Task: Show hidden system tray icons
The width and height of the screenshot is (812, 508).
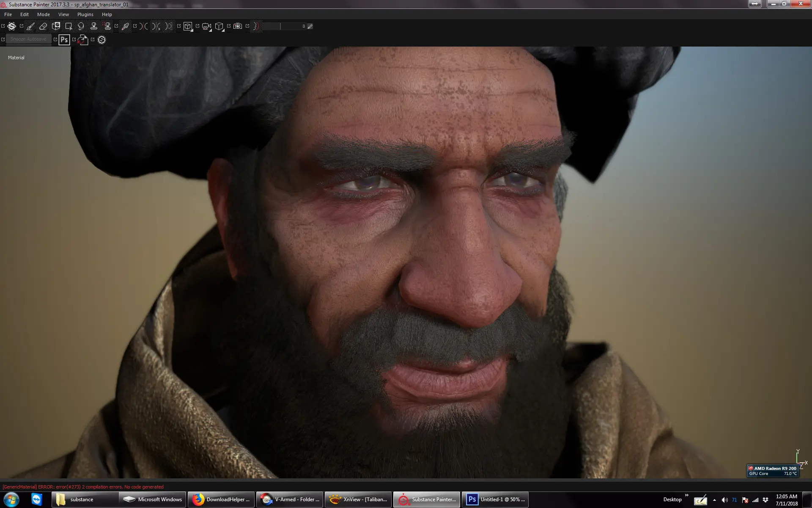Action: point(714,500)
